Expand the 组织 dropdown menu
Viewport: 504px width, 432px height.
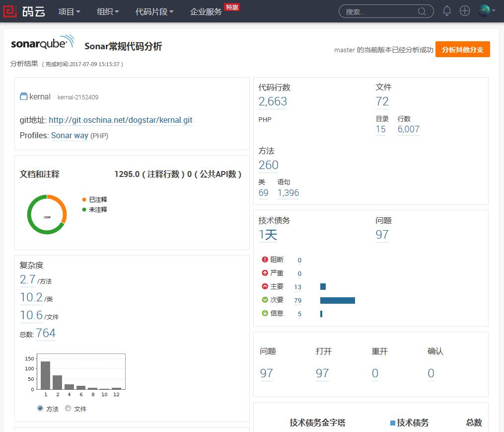tap(108, 11)
